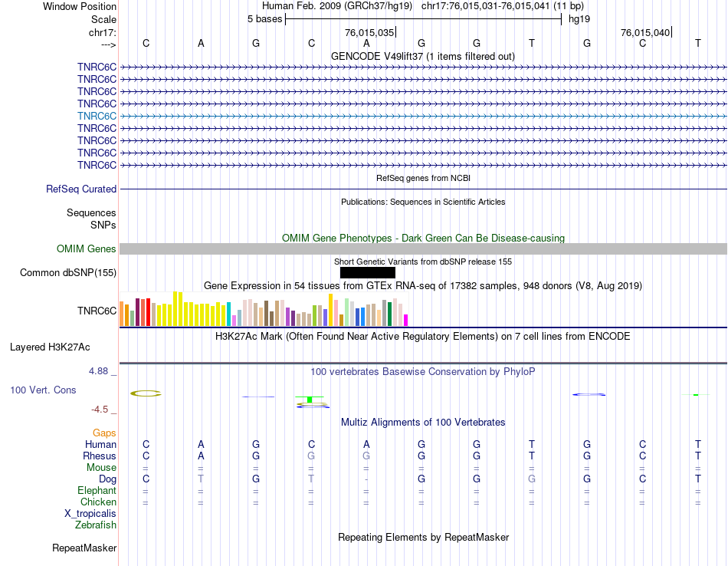Select the Zebrafish species label
Viewport: 728px width, 566px height.
click(x=96, y=525)
